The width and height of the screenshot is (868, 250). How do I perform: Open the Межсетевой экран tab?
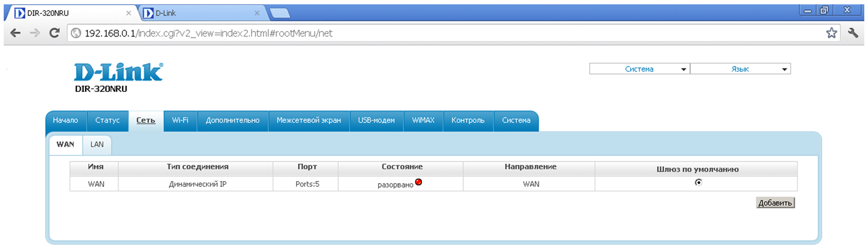pos(308,120)
